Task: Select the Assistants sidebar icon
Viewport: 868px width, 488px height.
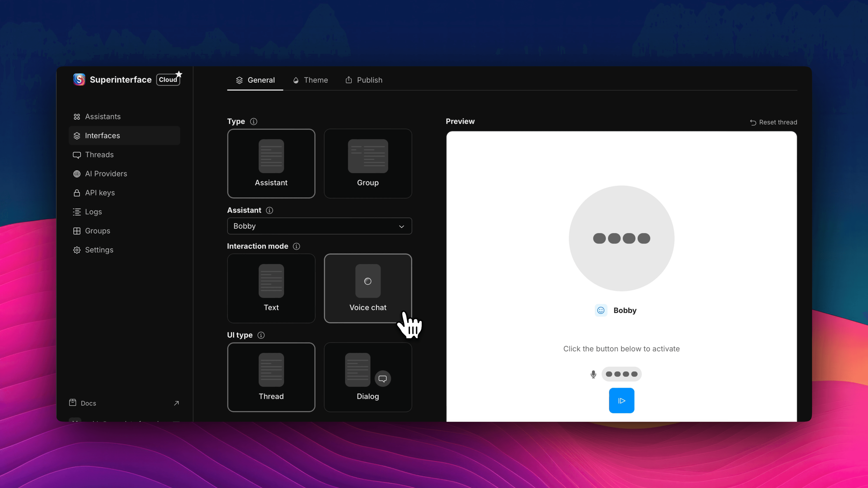Action: pos(76,116)
